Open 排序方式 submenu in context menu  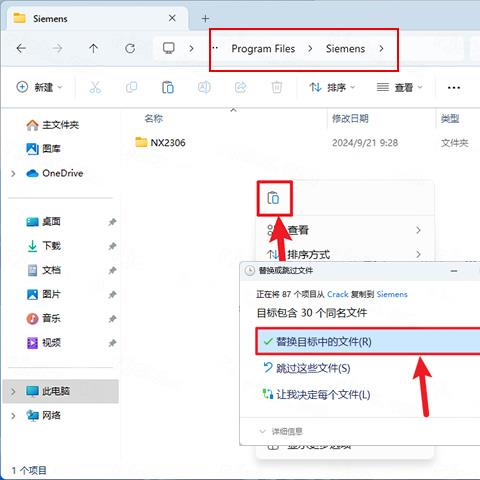(x=345, y=255)
